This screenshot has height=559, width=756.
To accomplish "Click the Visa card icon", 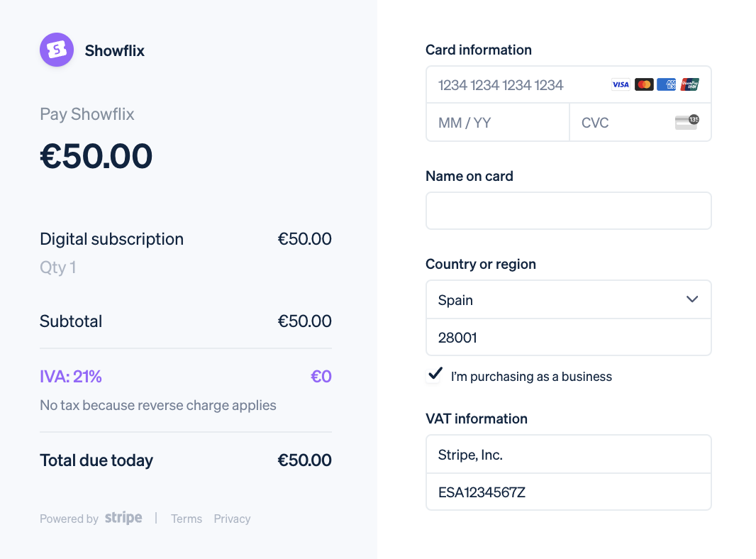I will click(621, 85).
